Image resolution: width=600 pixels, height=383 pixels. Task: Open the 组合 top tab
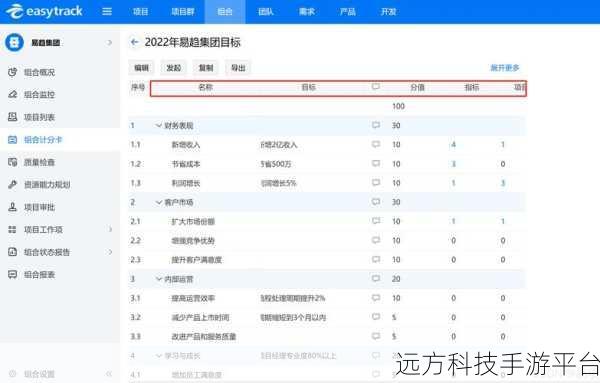[225, 11]
